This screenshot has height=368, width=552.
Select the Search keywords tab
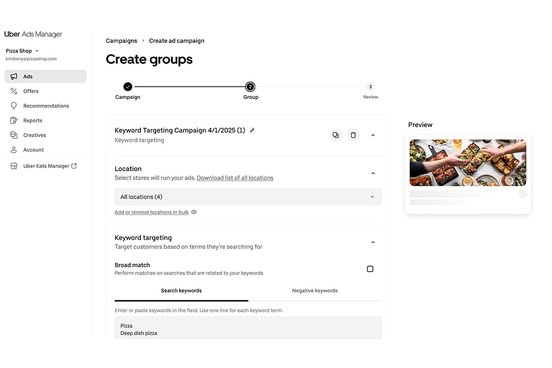(x=181, y=291)
